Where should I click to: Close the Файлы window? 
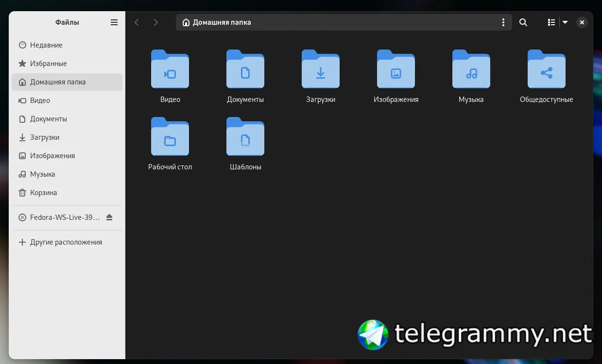click(582, 22)
